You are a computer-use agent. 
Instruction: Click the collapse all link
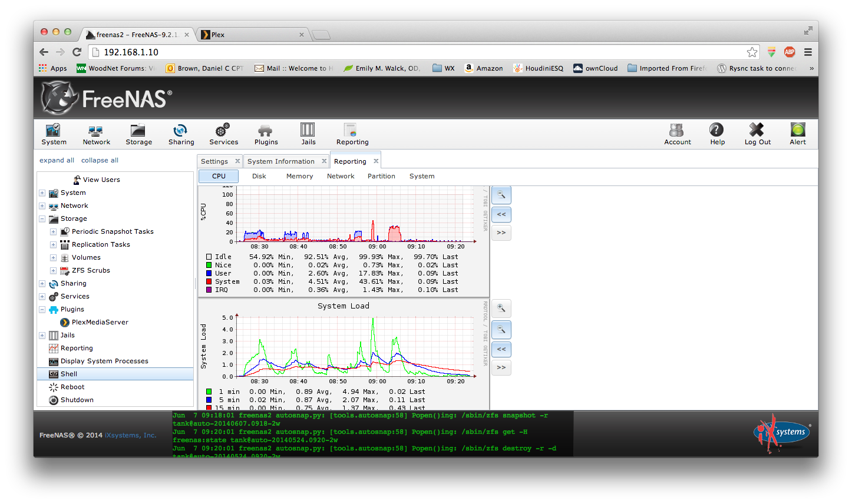tap(100, 160)
